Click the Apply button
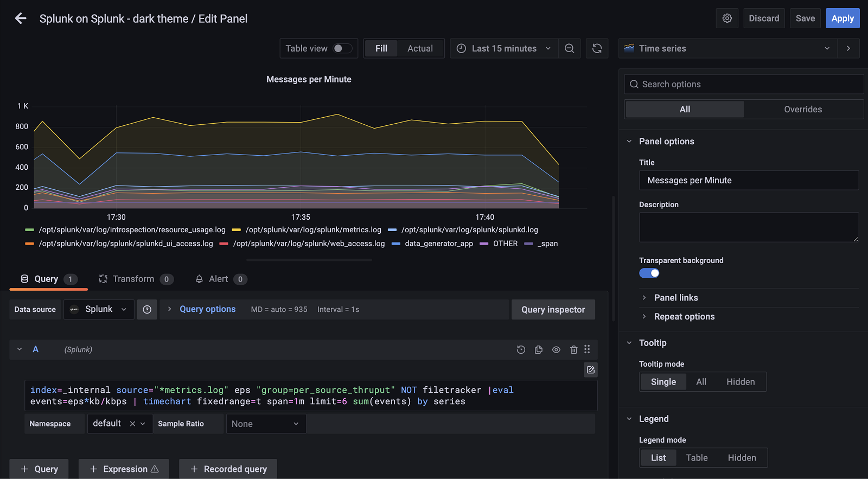Viewport: 868px width, 479px height. tap(842, 18)
